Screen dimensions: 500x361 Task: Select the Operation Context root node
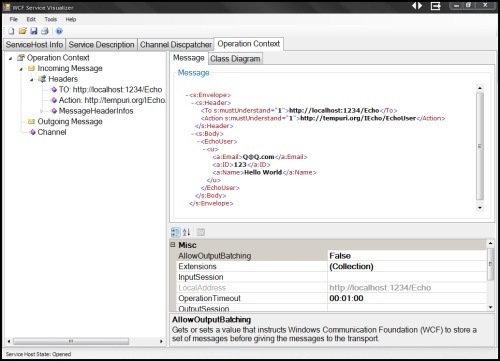click(58, 58)
